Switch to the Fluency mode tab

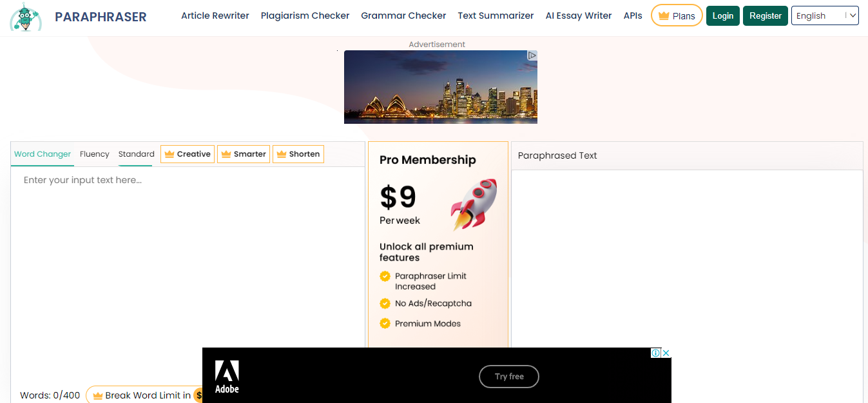click(x=95, y=154)
